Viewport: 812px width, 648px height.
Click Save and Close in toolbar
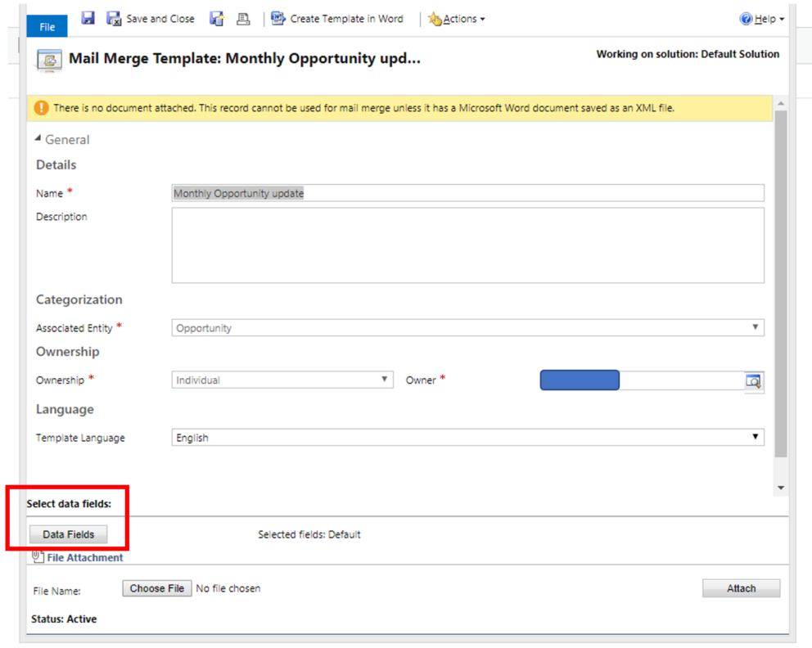(150, 19)
